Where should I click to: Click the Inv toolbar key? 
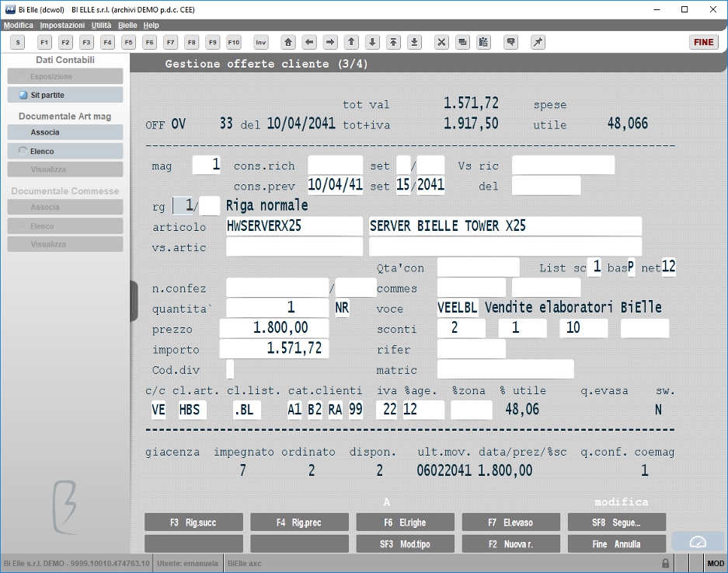pyautogui.click(x=261, y=42)
